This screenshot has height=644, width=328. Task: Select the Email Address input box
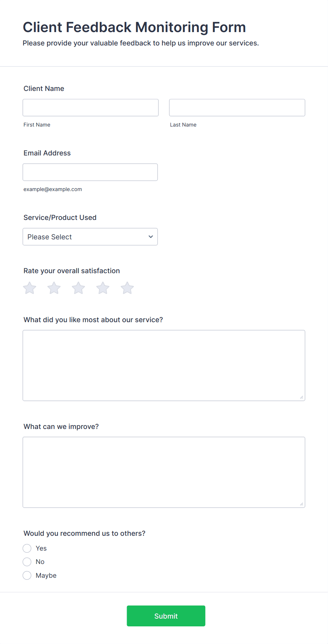coord(90,172)
